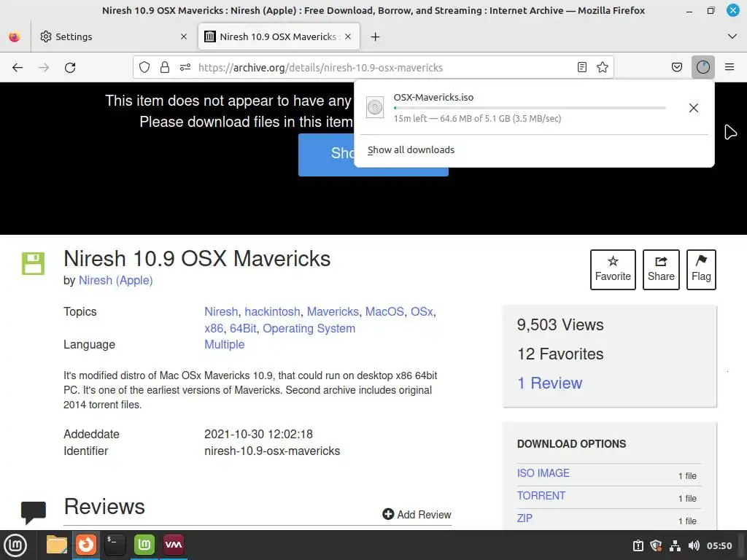Go back to the previous page
Image resolution: width=747 pixels, height=560 pixels.
[x=18, y=68]
